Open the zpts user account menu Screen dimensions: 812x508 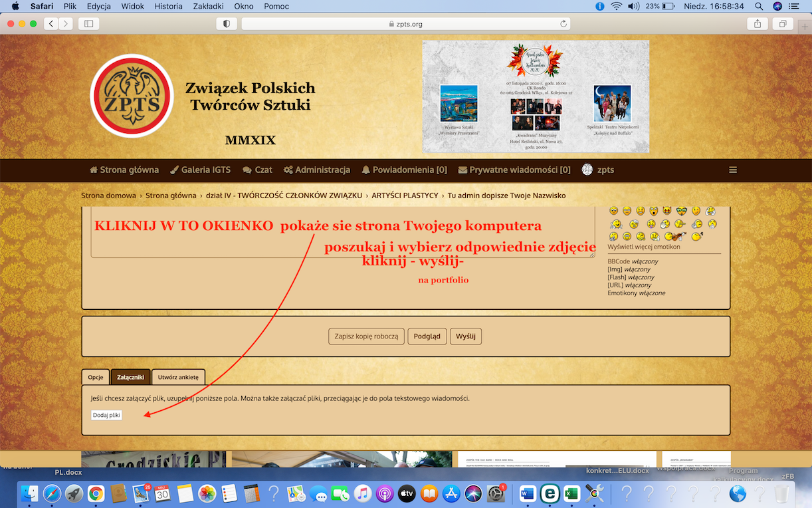pos(598,170)
